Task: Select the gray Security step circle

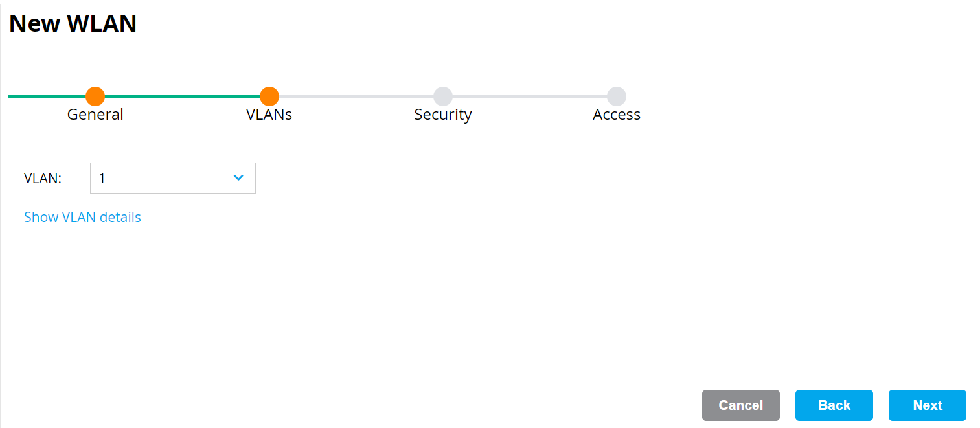Action: click(443, 96)
